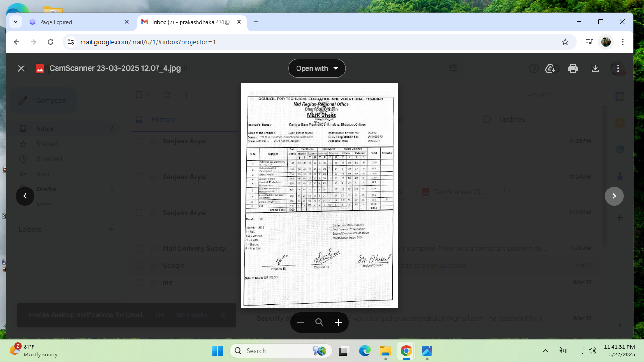The width and height of the screenshot is (644, 362).
Task: Refresh the Gmail inbox list
Action: click(x=167, y=95)
